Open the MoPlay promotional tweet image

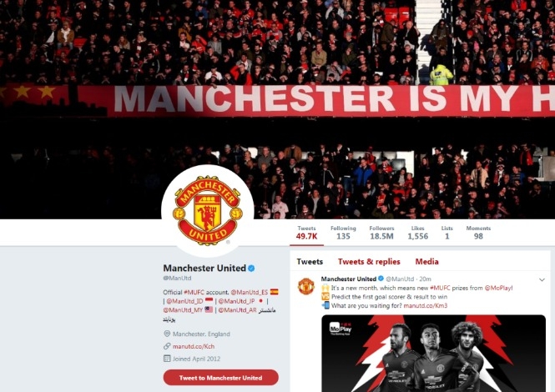point(434,353)
